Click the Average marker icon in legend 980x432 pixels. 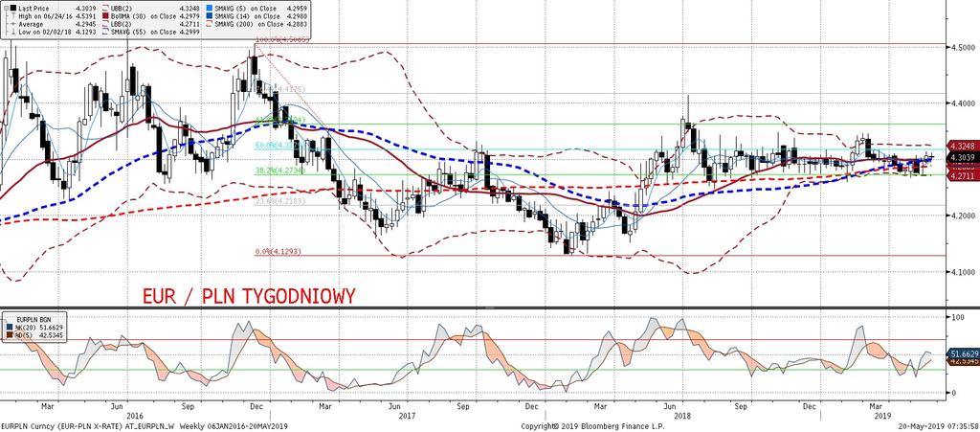(x=13, y=24)
